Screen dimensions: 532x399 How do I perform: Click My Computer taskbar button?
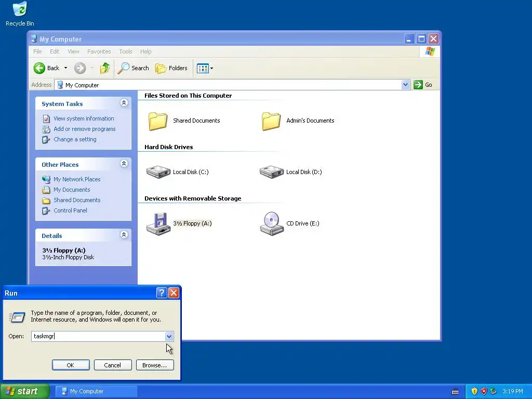96,391
